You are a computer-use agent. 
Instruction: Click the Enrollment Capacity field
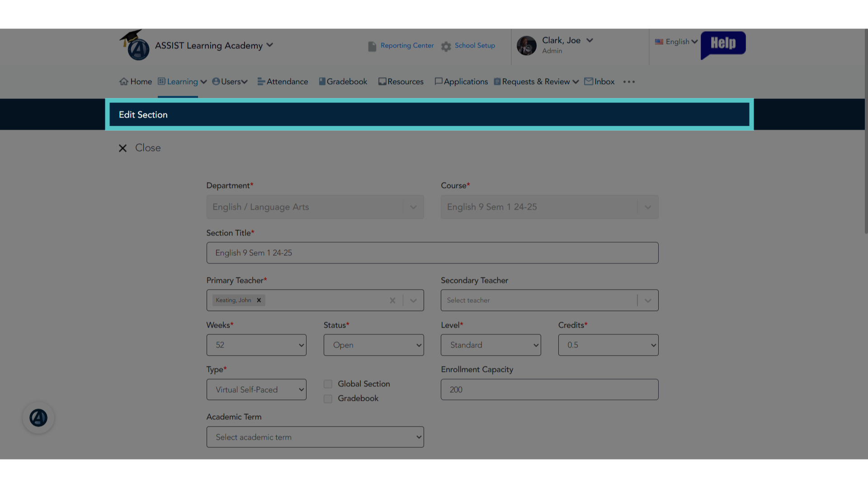click(549, 389)
